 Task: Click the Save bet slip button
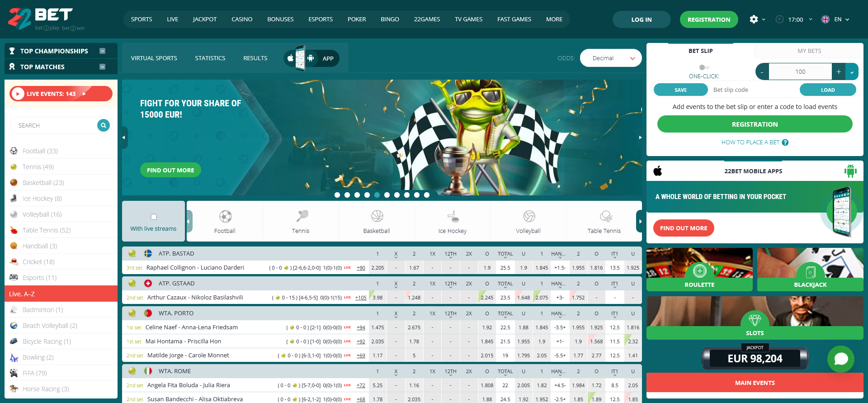pyautogui.click(x=680, y=90)
